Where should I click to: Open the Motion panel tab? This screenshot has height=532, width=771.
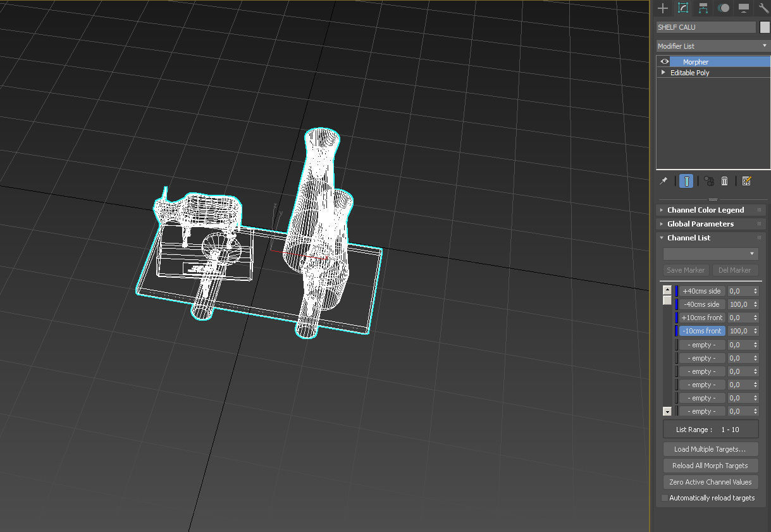pyautogui.click(x=724, y=8)
